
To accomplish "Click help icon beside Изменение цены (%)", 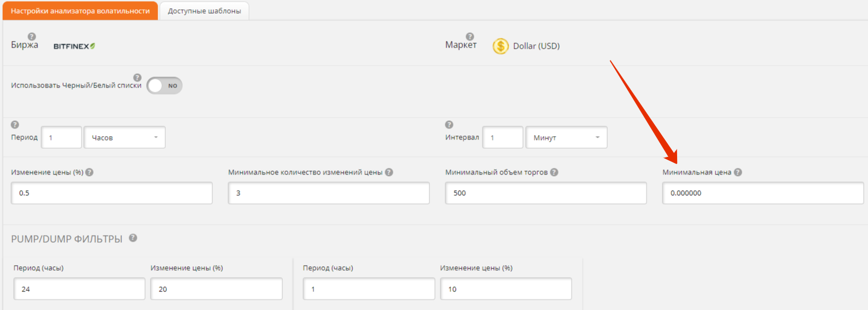I will click(90, 172).
